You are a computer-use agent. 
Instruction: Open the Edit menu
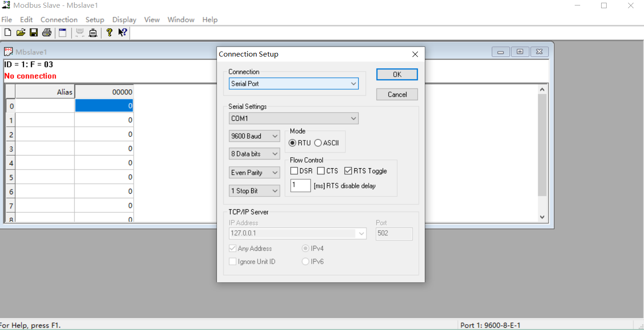pos(26,20)
